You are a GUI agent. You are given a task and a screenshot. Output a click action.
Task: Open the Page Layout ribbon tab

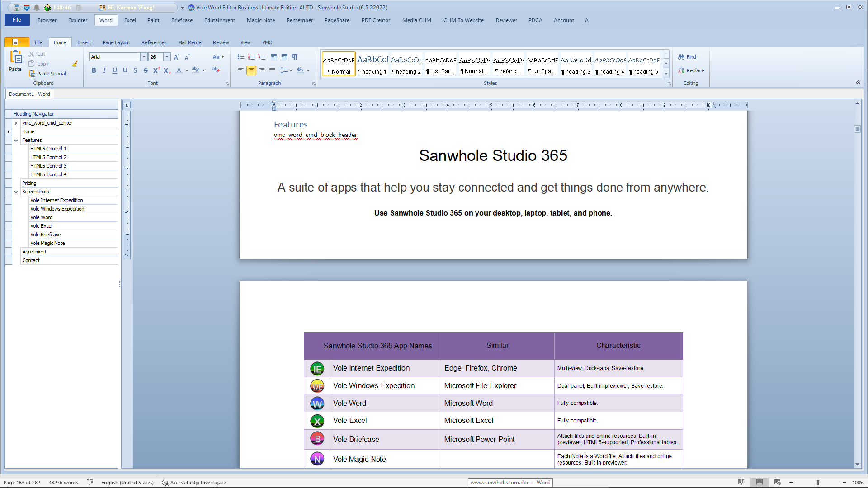tap(116, 42)
